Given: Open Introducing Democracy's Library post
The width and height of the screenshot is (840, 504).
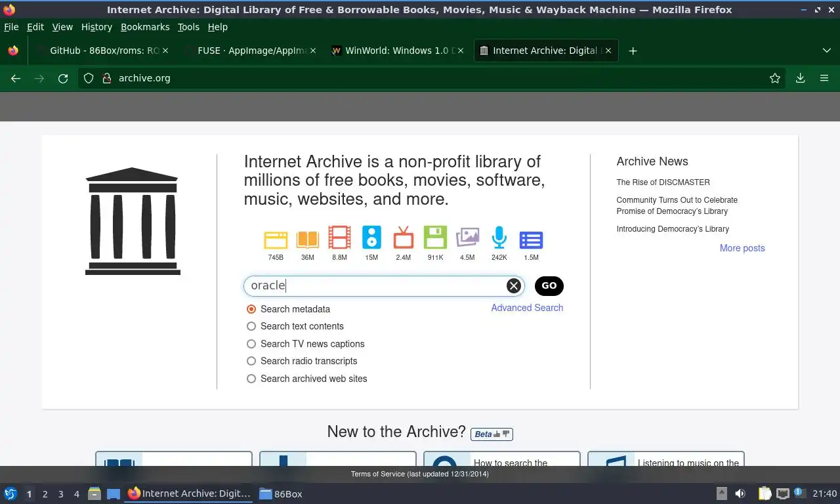Looking at the screenshot, I should click(673, 229).
